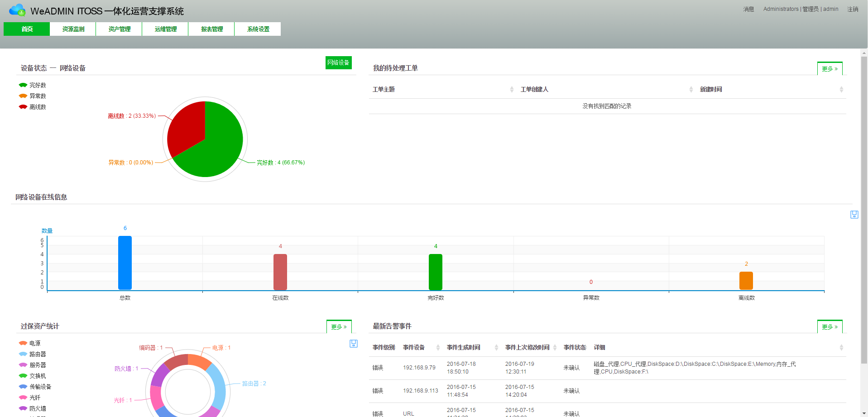Open 更多 for pending work orders
Image resolution: width=868 pixels, height=417 pixels.
pos(830,69)
